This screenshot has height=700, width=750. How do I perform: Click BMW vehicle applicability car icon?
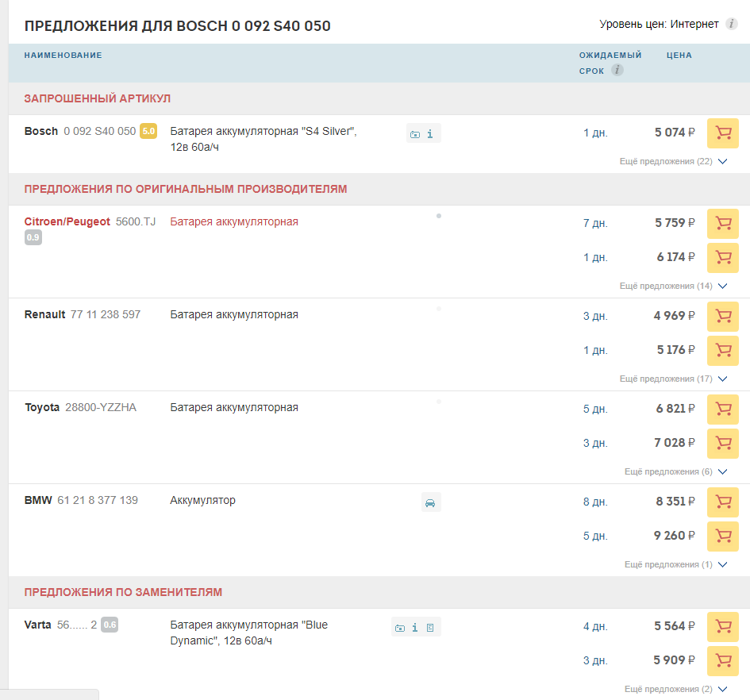430,502
